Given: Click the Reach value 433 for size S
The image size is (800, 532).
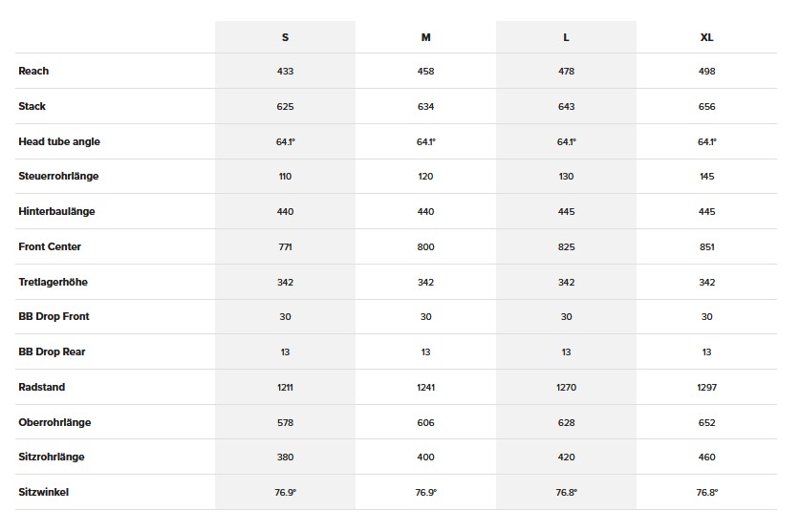Looking at the screenshot, I should click(x=285, y=71).
